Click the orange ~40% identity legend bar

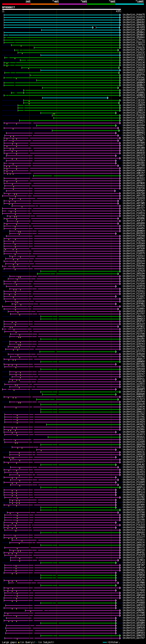(45, 4)
